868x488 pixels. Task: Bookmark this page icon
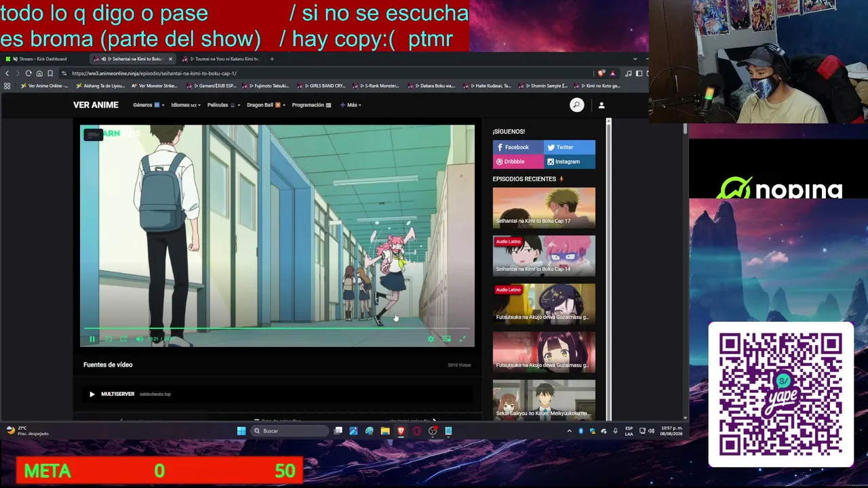click(50, 73)
